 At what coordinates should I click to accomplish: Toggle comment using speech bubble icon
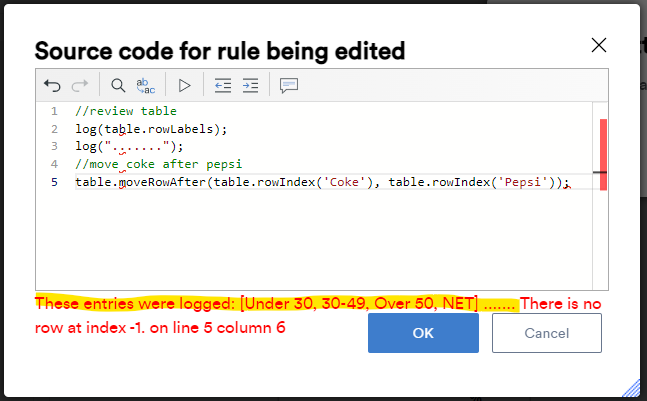click(x=289, y=86)
